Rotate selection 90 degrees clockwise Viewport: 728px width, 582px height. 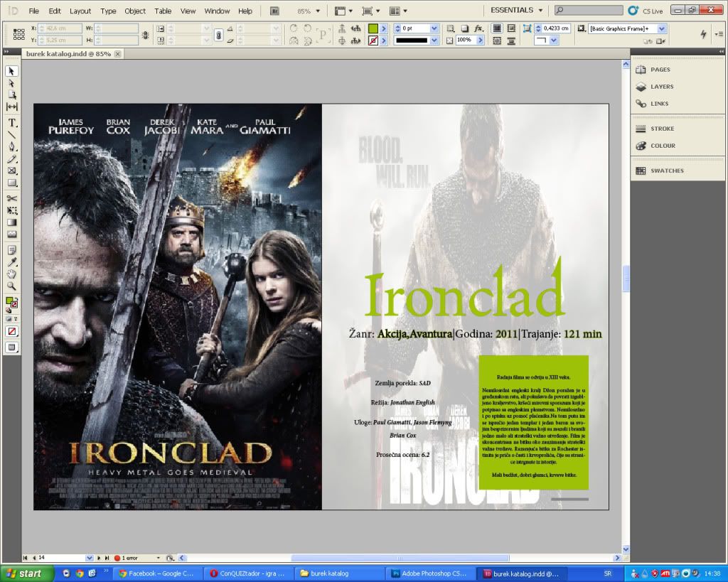pos(294,28)
